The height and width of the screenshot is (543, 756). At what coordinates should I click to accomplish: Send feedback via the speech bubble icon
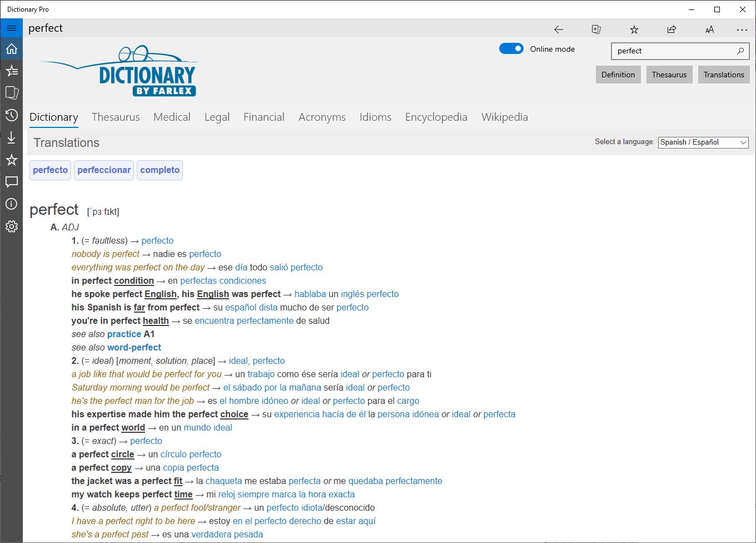pos(12,182)
